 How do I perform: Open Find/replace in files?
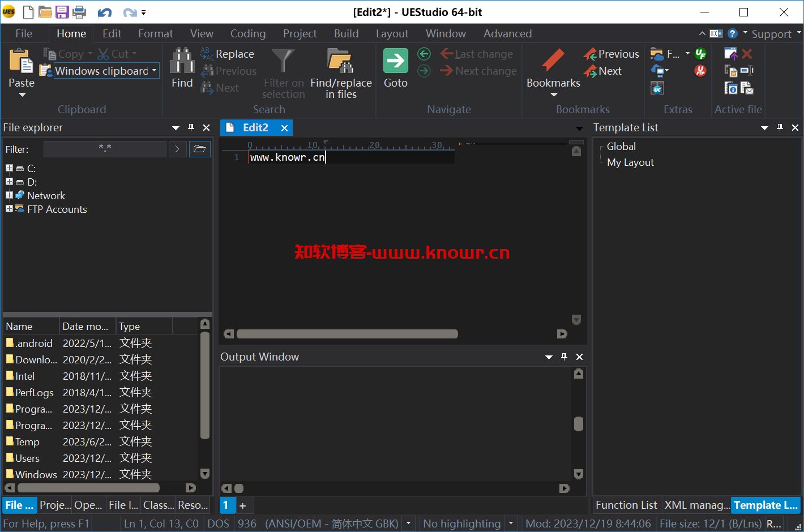click(x=341, y=74)
